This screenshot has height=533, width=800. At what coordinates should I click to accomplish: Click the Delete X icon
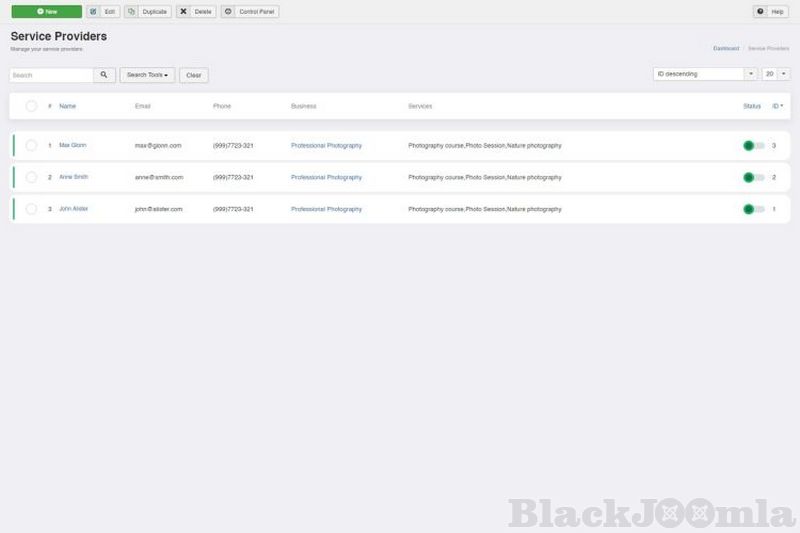[x=183, y=11]
